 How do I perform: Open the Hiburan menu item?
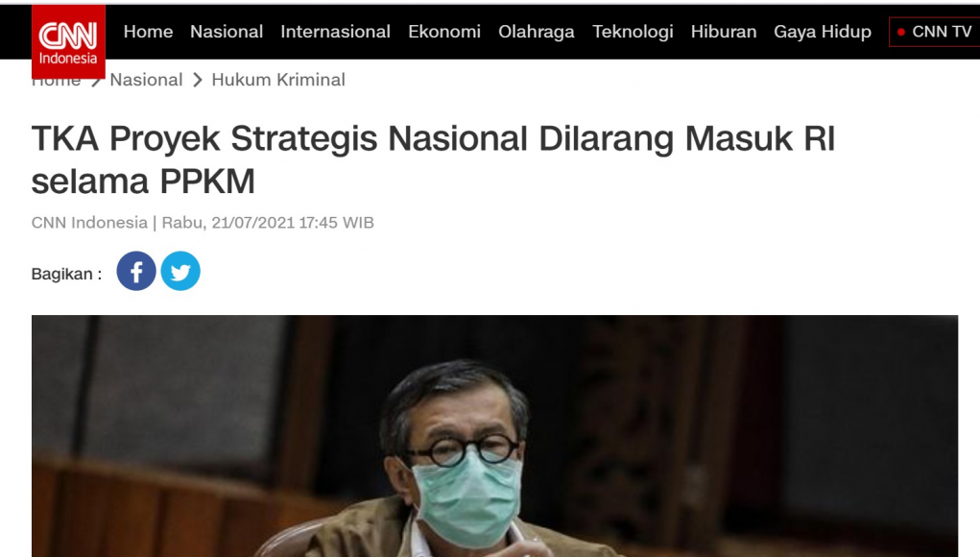coord(723,32)
